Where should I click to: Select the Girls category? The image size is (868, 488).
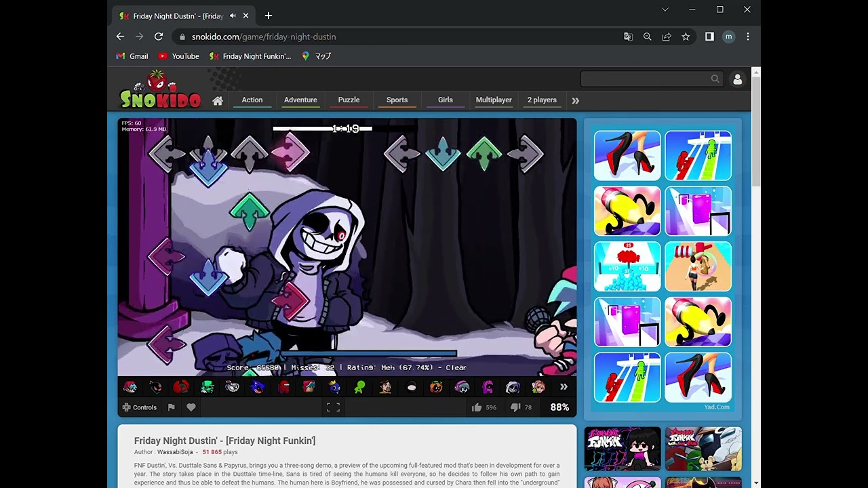[446, 100]
